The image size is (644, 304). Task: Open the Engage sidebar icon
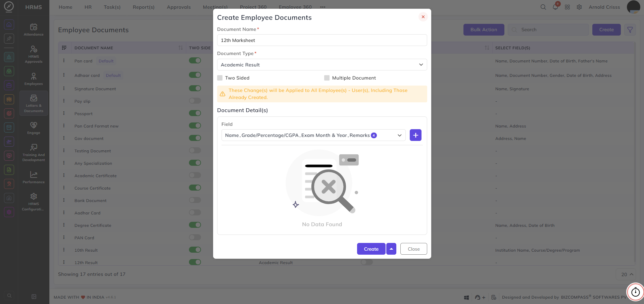pos(34,125)
